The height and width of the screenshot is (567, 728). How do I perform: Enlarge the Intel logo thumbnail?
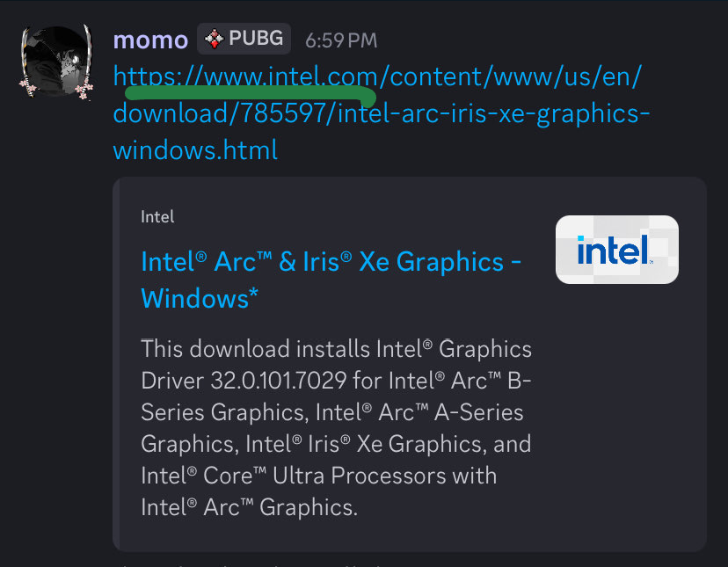coord(617,250)
